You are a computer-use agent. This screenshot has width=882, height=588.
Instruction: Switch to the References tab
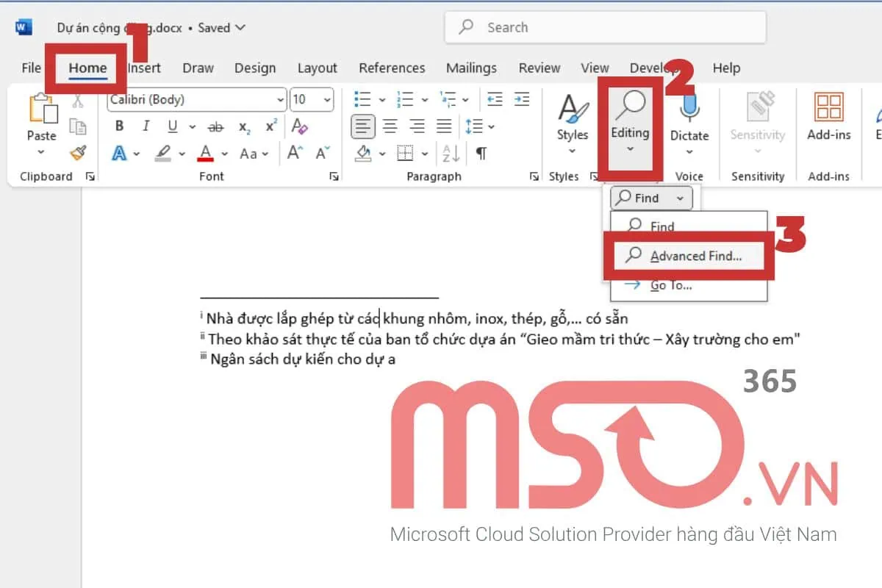tap(392, 68)
